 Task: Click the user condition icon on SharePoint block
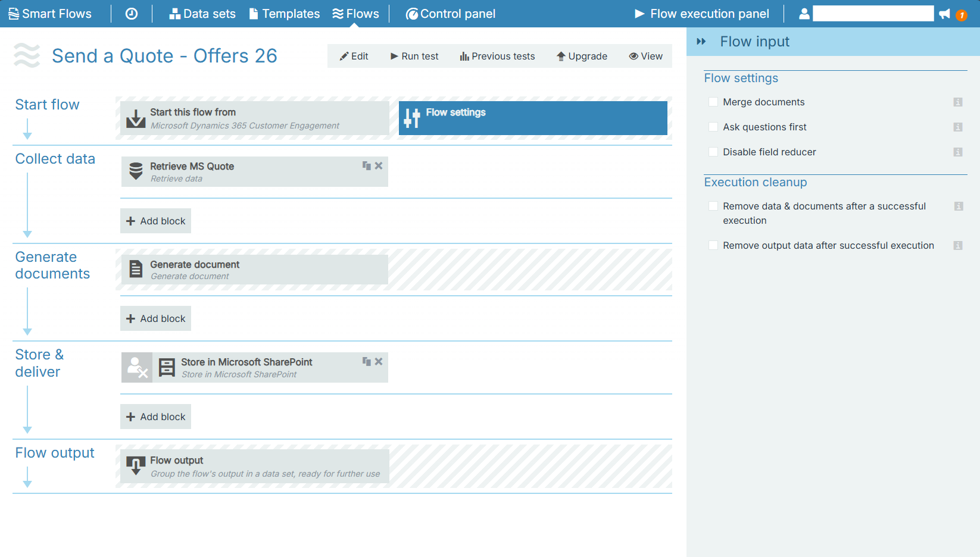coord(137,368)
